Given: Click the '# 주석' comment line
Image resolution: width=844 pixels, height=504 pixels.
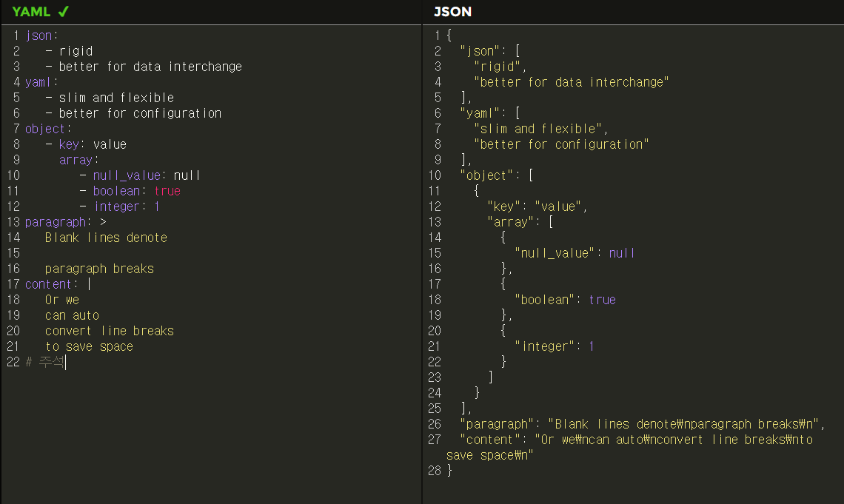Looking at the screenshot, I should point(44,363).
